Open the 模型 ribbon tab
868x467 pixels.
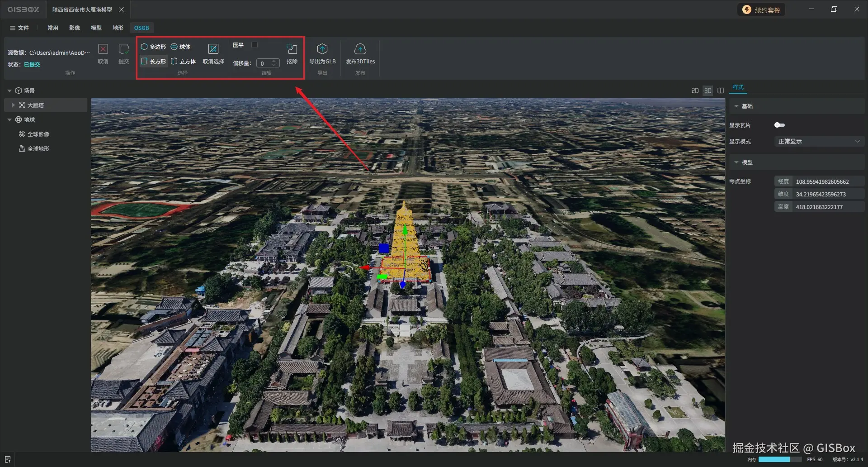[96, 28]
